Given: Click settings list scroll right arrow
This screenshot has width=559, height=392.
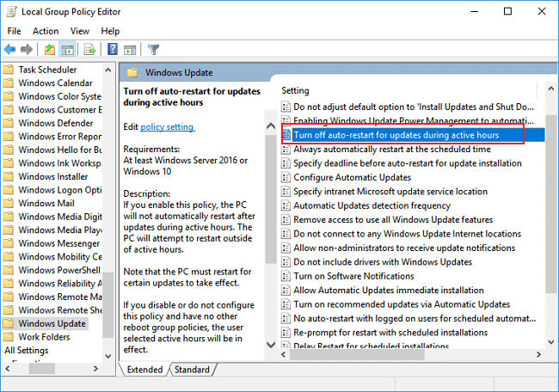Looking at the screenshot, I should (538, 354).
